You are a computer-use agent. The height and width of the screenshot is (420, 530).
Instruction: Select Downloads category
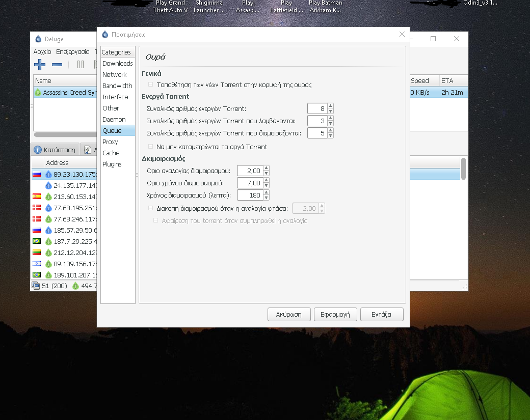pyautogui.click(x=118, y=64)
